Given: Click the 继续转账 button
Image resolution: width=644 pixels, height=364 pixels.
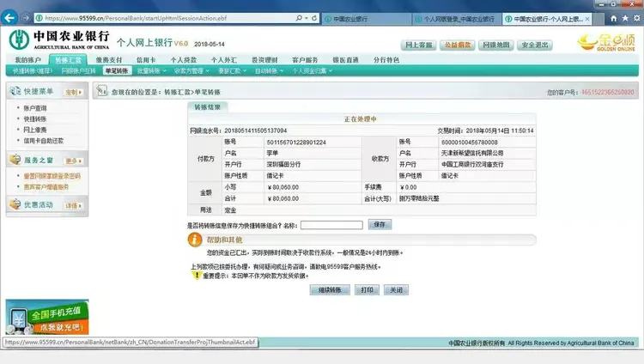Looking at the screenshot, I should [x=330, y=290].
